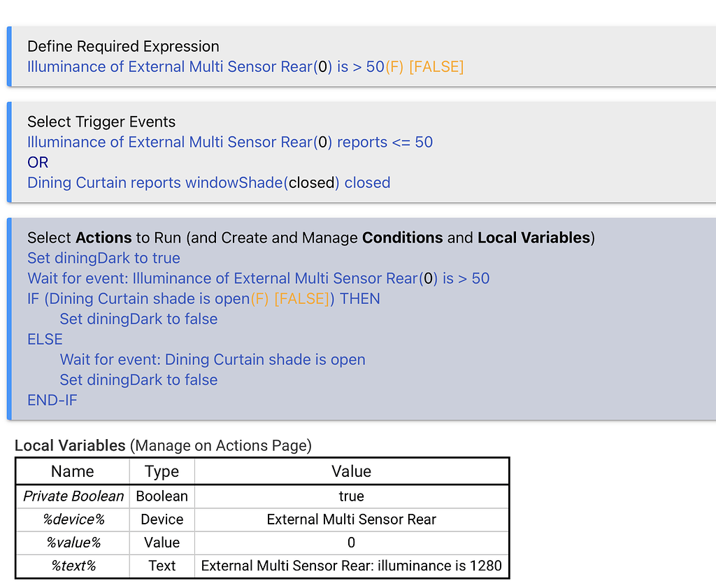Open the Define Required Expression section

[x=123, y=46]
